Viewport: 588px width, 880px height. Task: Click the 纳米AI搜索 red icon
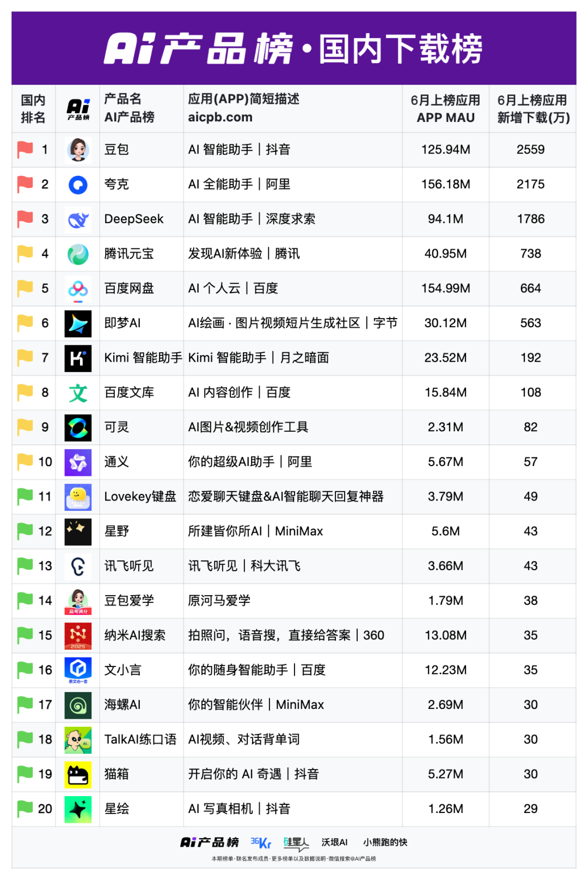[78, 636]
